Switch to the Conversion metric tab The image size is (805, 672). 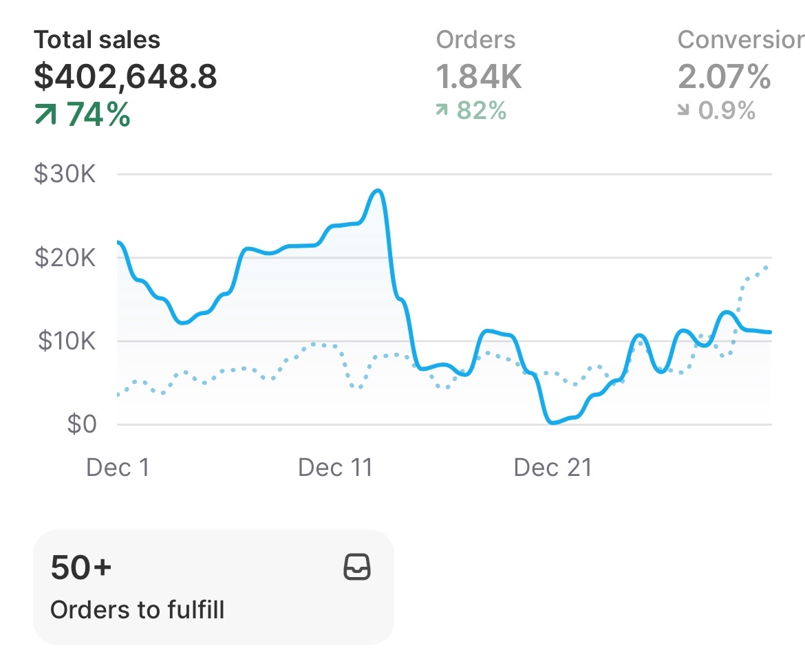(x=740, y=40)
